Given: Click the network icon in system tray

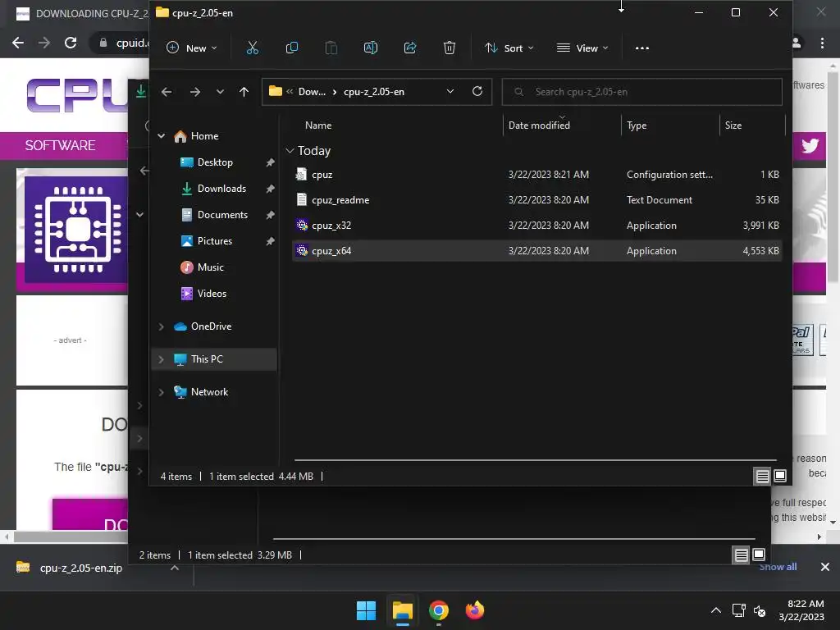Looking at the screenshot, I should 739,610.
